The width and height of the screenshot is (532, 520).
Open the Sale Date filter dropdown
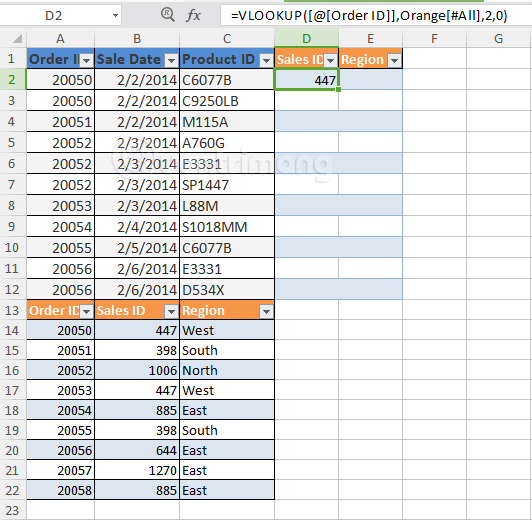(x=171, y=60)
